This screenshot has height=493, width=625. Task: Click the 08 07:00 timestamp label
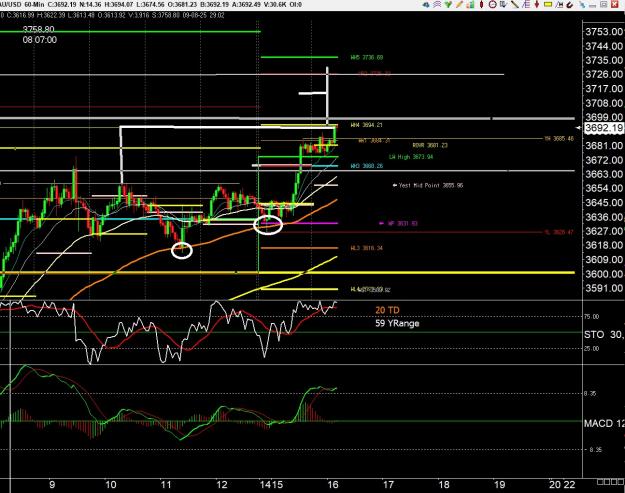click(40, 40)
